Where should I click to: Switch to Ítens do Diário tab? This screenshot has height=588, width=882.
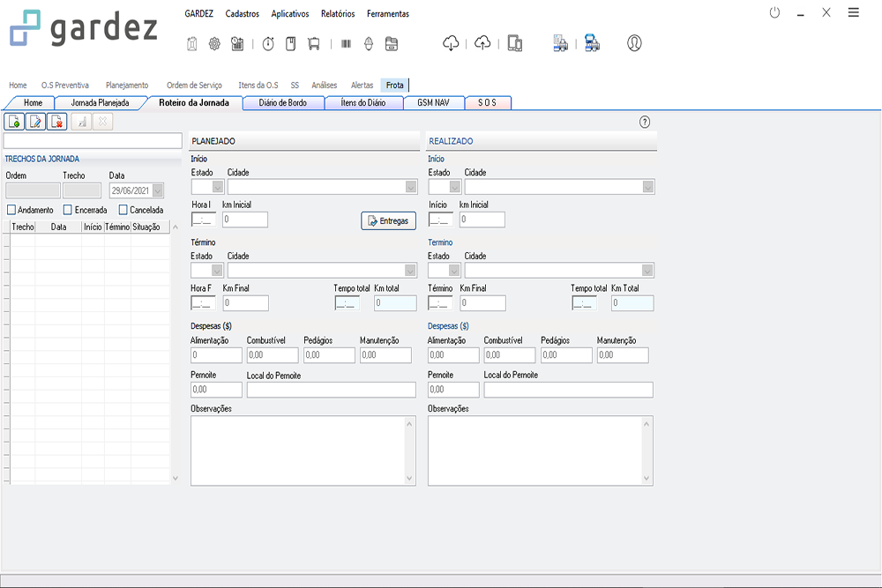[x=363, y=103]
